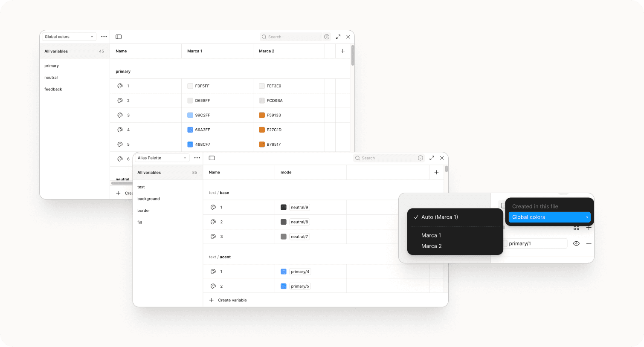Screen dimensions: 644x347
Task: Click palette icon of text/base variable 3
Action: point(213,237)
